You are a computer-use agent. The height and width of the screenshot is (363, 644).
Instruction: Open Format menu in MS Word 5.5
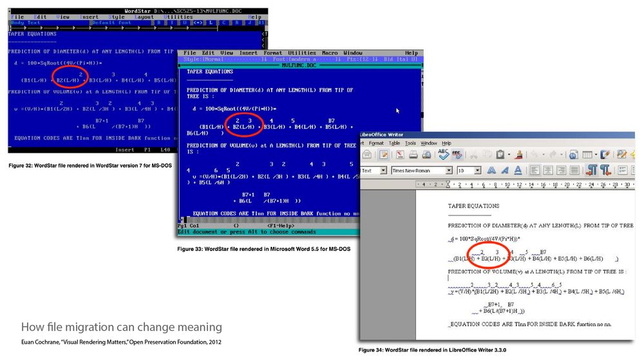(272, 53)
